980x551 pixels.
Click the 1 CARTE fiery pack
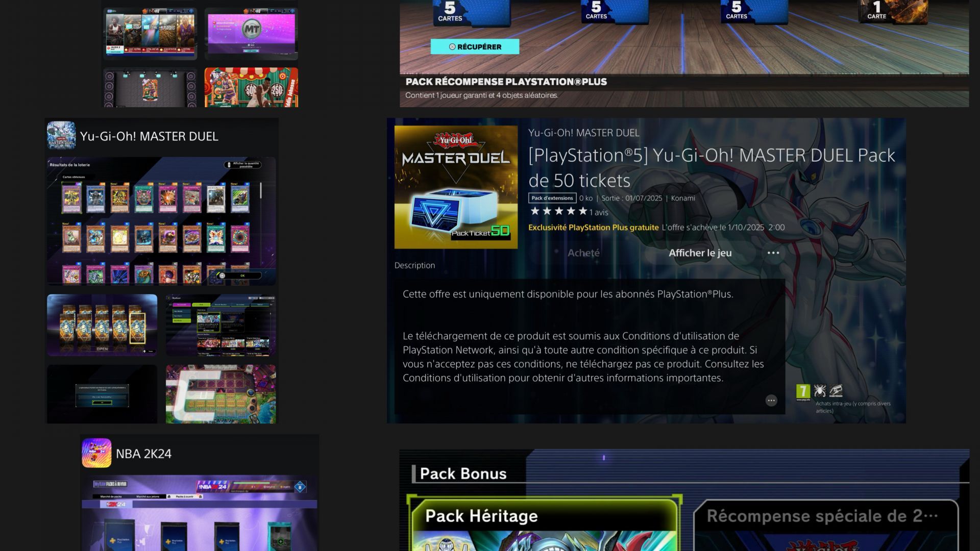click(x=893, y=11)
